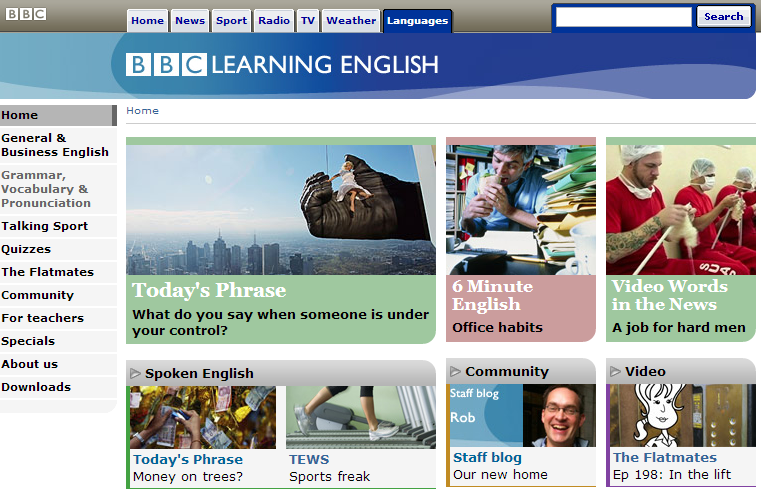Switch to the Weather tab
The image size is (761, 492).
[351, 21]
